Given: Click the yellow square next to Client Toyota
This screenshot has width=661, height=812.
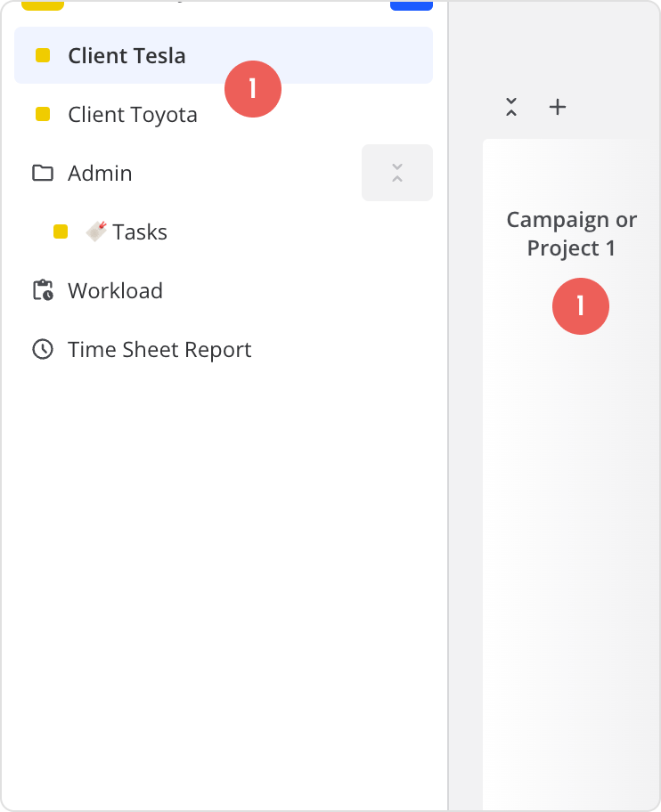Looking at the screenshot, I should [x=42, y=114].
